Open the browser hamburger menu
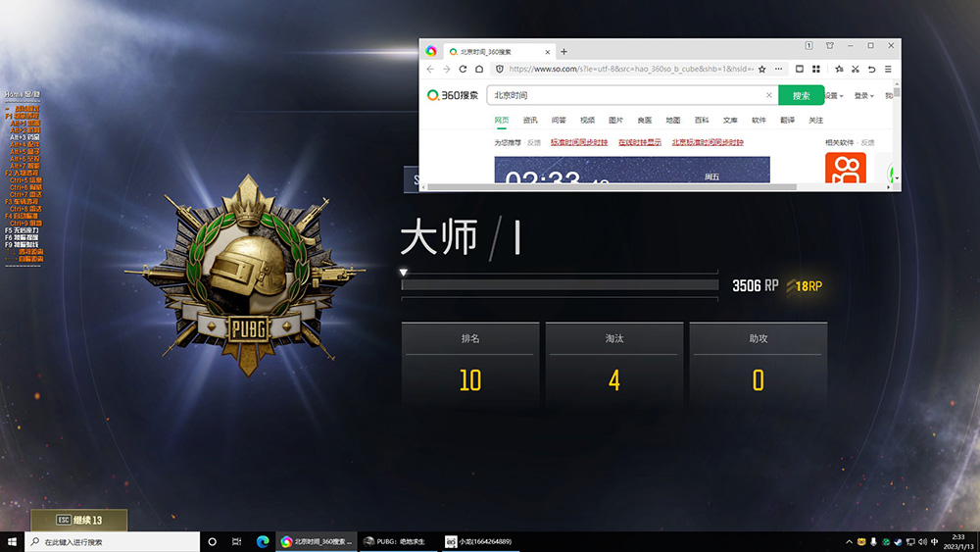Image resolution: width=980 pixels, height=552 pixels. point(888,70)
